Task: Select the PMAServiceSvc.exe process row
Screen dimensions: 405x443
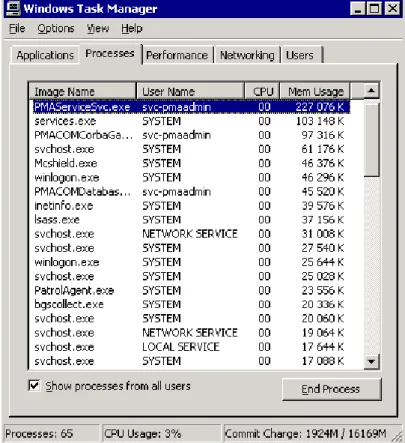Action: pos(191,107)
